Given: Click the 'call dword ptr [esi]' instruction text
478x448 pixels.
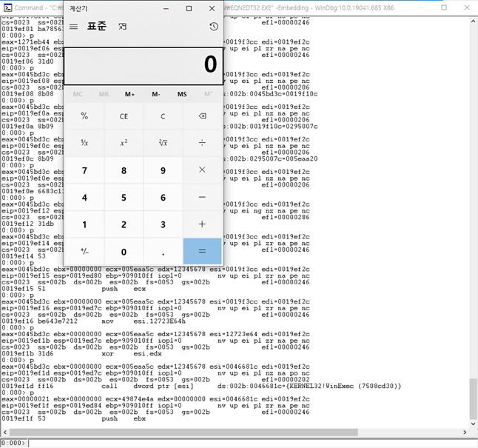Looking at the screenshot, I should [147, 386].
